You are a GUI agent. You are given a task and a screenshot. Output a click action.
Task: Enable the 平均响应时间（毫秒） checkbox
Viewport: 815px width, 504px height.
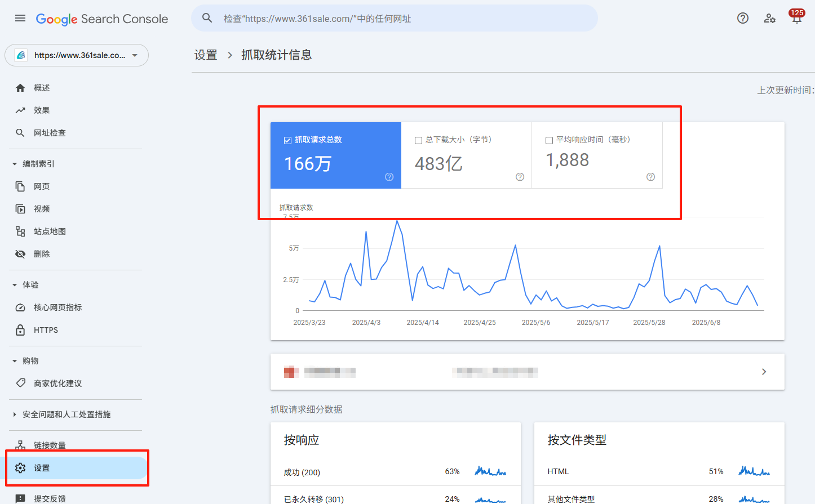coord(549,140)
